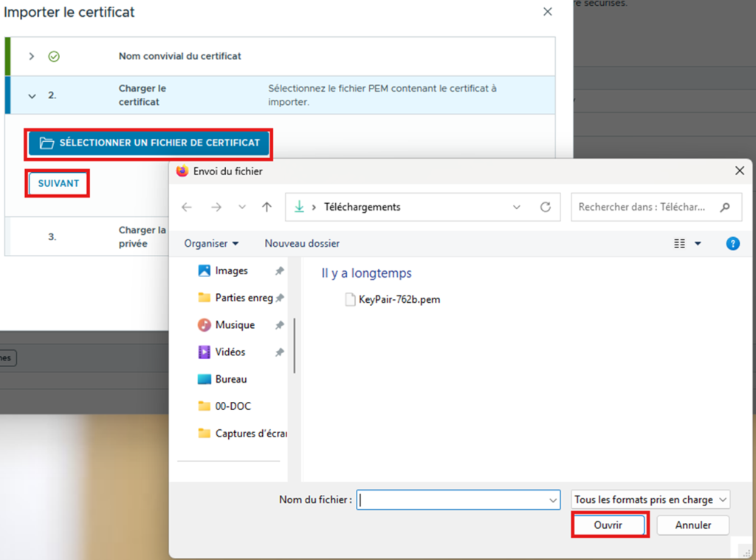Expand the recent locations chevron
The width and height of the screenshot is (756, 560).
pos(242,208)
